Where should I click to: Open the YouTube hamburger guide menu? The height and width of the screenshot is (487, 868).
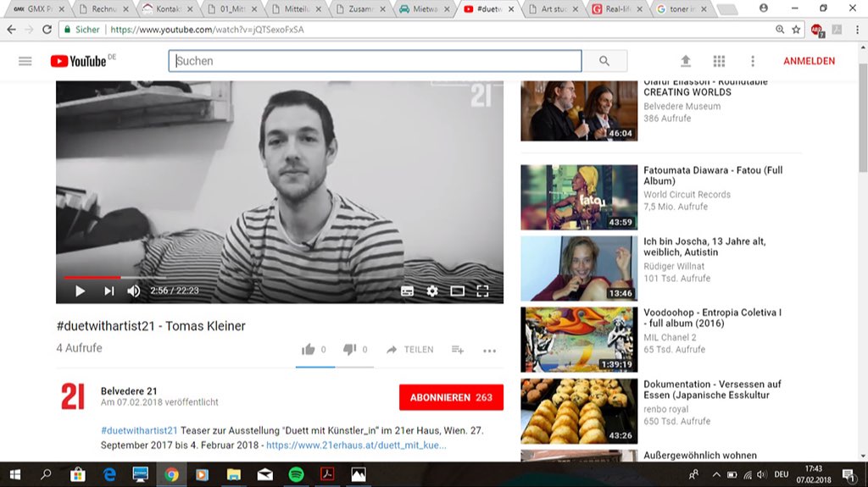coord(25,61)
